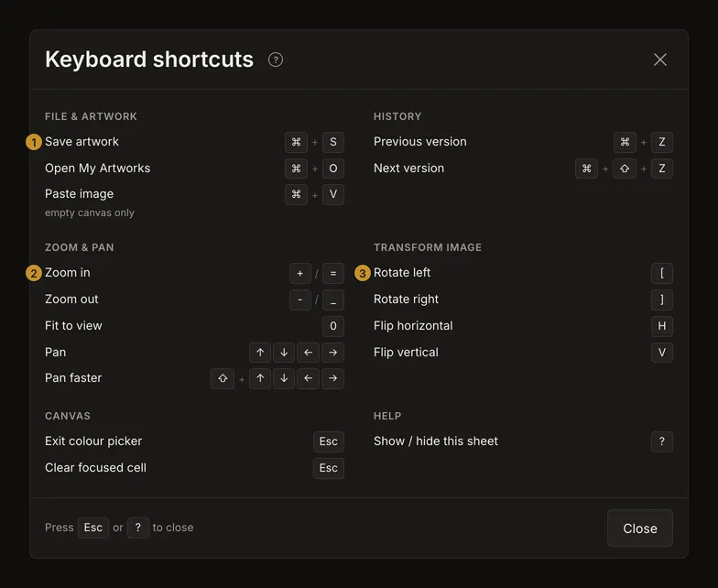Click the right arrow key in Pan row
Image resolution: width=718 pixels, height=588 pixels.
click(333, 352)
